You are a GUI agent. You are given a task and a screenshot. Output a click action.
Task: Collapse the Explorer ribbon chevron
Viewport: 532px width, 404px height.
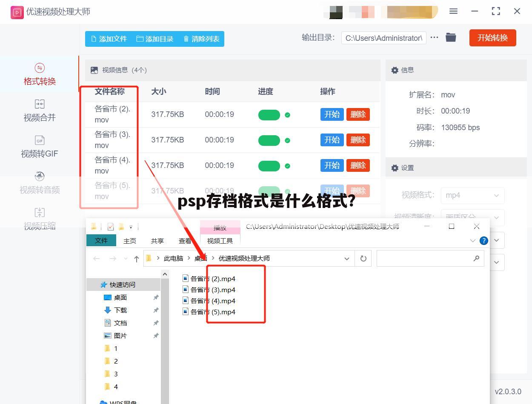pyautogui.click(x=472, y=241)
